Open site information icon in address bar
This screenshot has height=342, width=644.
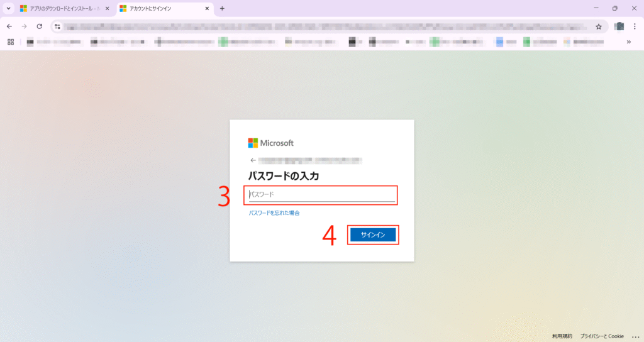pos(57,26)
